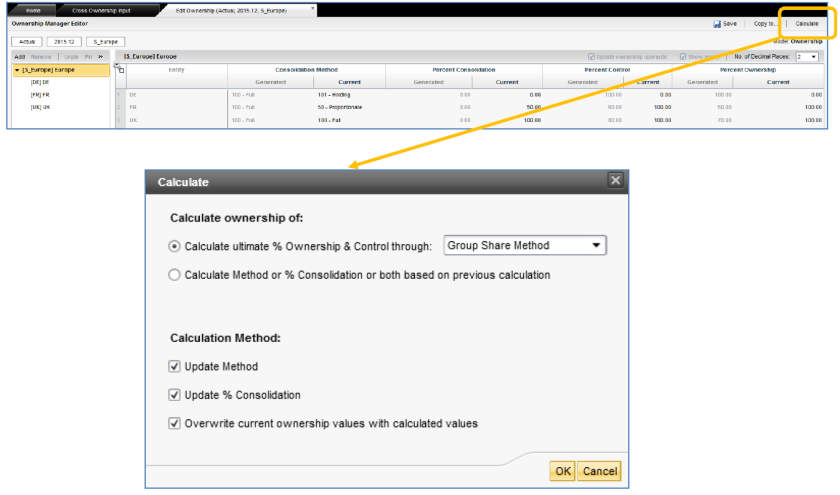Click the select-all grid corner icon
The width and height of the screenshot is (840, 495).
point(120,68)
